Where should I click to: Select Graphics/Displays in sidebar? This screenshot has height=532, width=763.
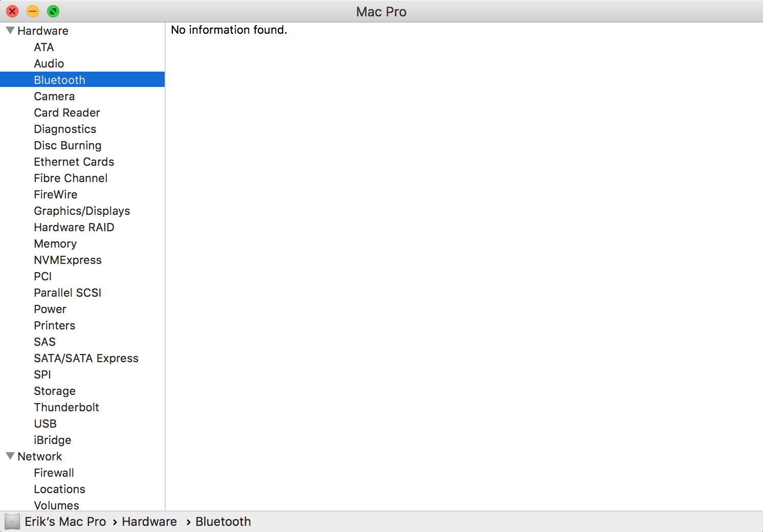pyautogui.click(x=82, y=211)
